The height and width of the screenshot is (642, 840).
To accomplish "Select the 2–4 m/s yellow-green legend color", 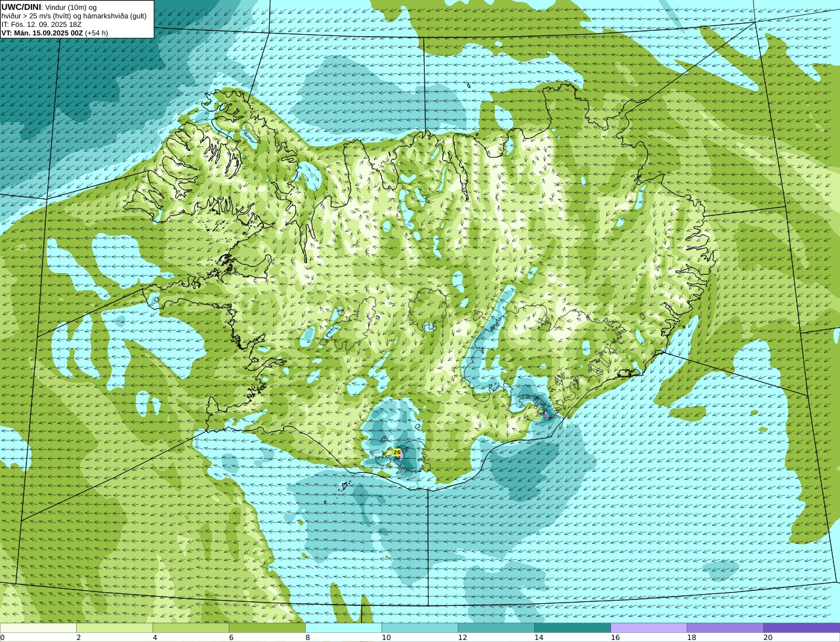I will (x=114, y=628).
